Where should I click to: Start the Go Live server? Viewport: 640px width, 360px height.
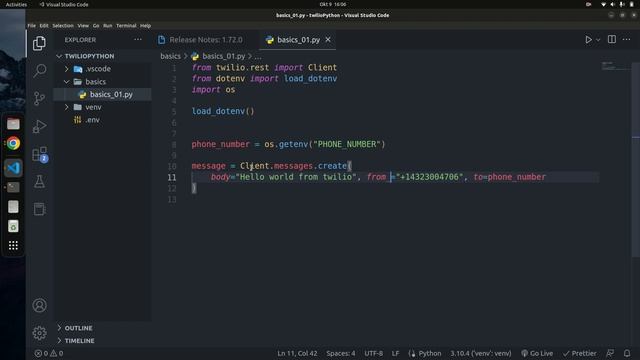click(x=537, y=353)
